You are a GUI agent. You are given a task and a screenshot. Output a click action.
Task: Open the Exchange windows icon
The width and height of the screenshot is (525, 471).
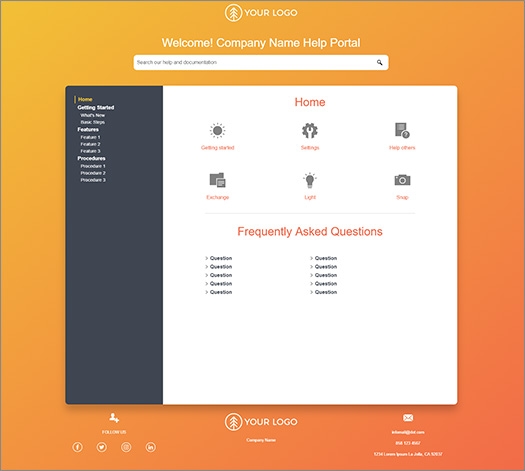tap(218, 180)
